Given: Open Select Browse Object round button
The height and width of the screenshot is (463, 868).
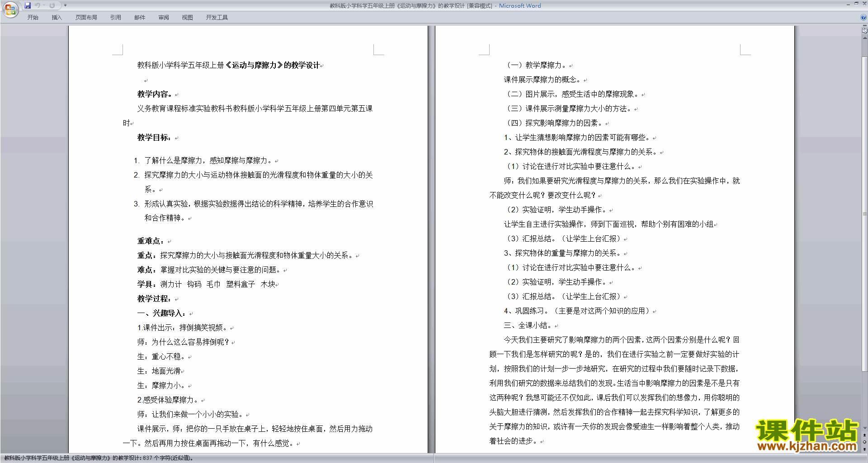Looking at the screenshot, I should tap(864, 442).
